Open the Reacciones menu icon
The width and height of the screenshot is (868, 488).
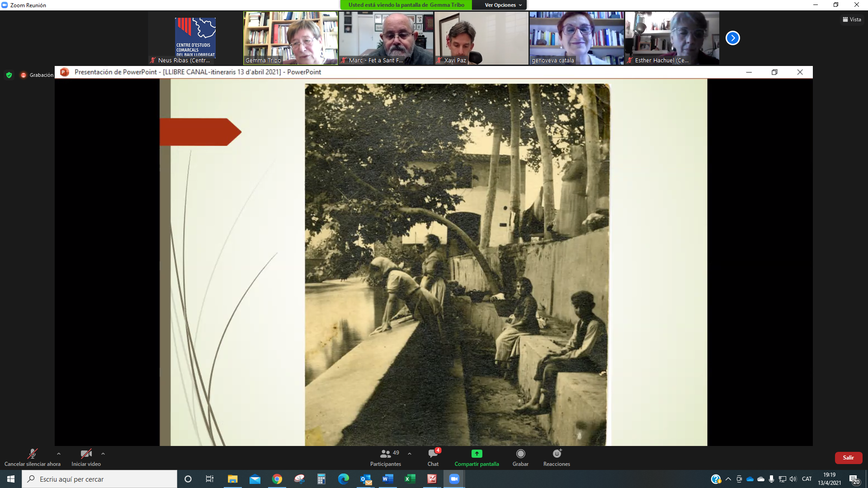[x=557, y=454]
